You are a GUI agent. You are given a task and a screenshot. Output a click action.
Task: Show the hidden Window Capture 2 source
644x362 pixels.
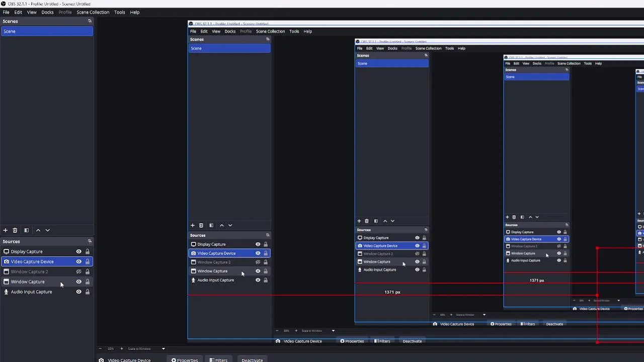78,271
